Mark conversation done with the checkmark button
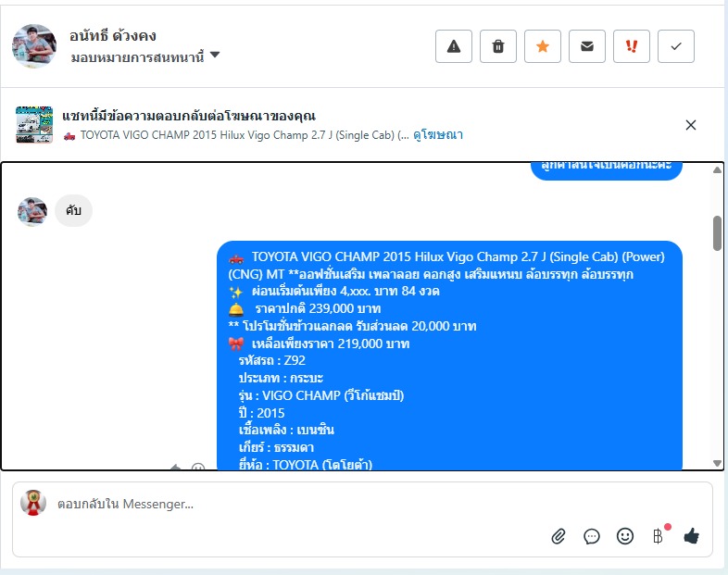This screenshot has height=575, width=728. 676,46
